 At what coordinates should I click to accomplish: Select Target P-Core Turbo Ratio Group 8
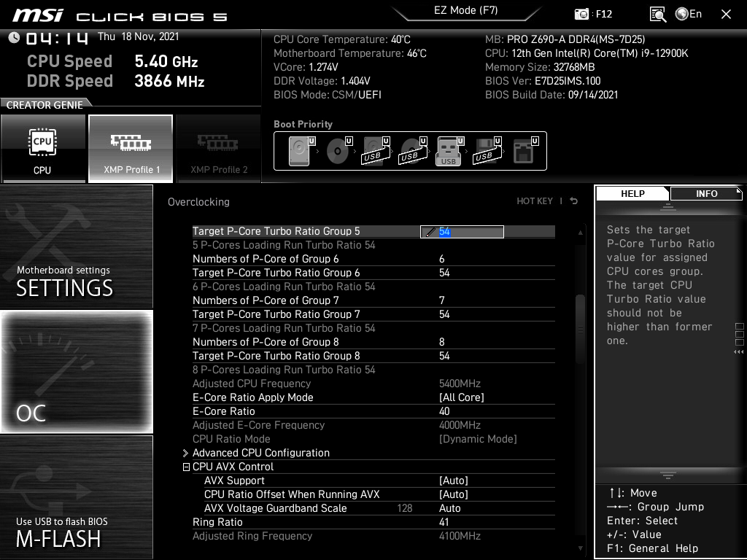click(373, 356)
